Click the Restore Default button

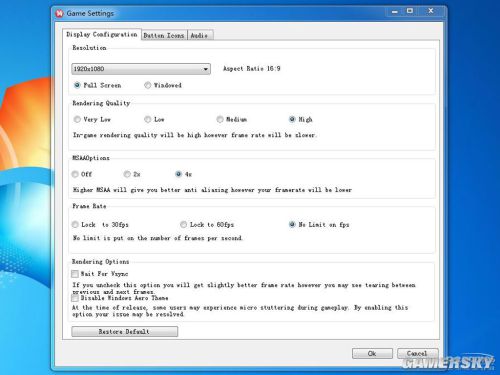[x=124, y=332]
